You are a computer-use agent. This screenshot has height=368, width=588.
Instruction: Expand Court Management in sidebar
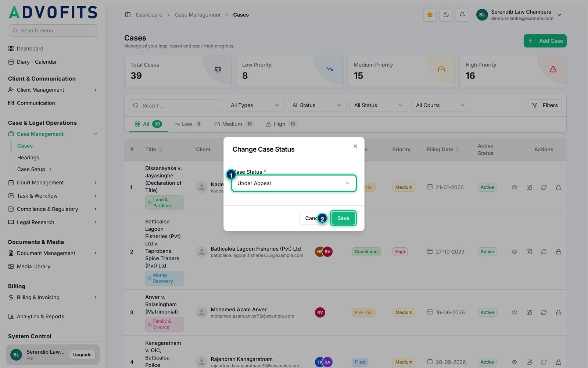click(x=53, y=183)
